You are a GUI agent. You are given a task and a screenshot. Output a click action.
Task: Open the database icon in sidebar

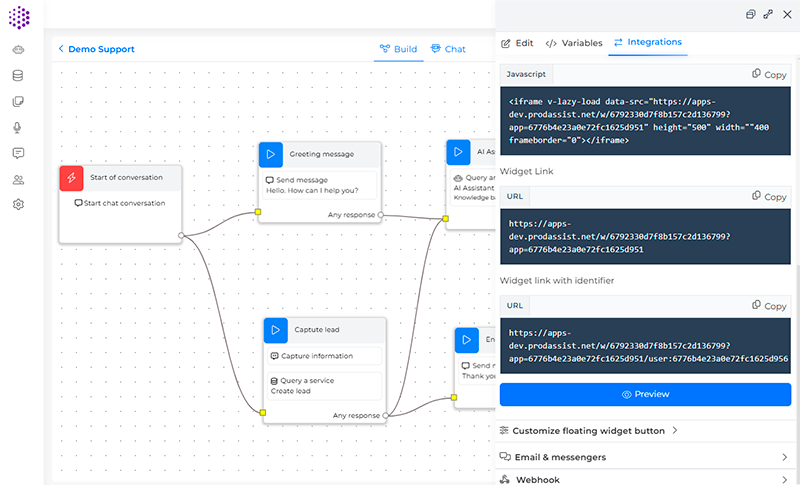coord(18,75)
